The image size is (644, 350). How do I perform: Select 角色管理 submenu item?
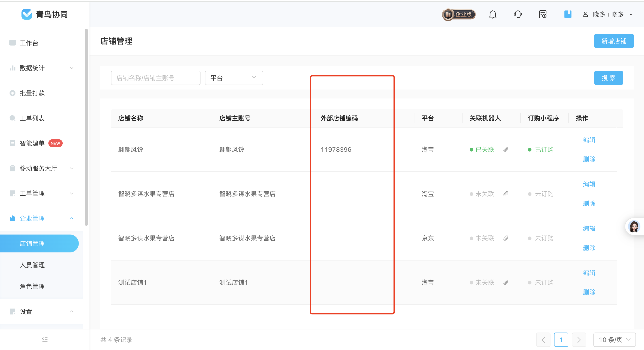32,286
